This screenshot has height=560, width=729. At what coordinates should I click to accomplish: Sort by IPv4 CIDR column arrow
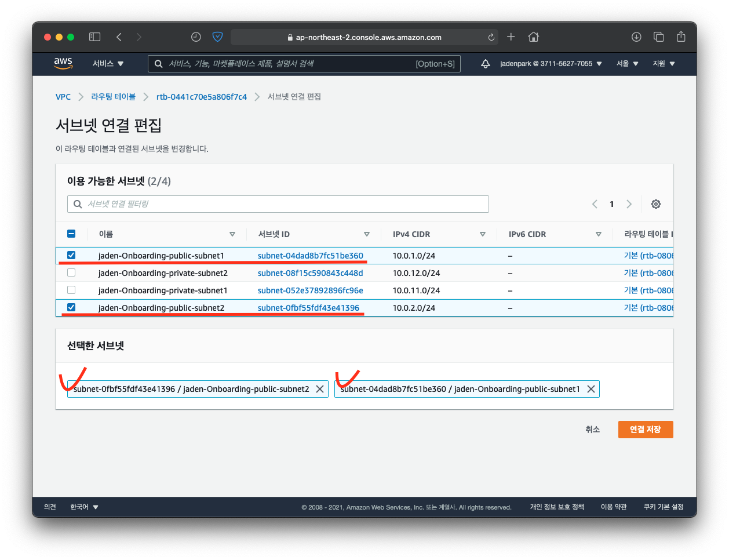483,234
